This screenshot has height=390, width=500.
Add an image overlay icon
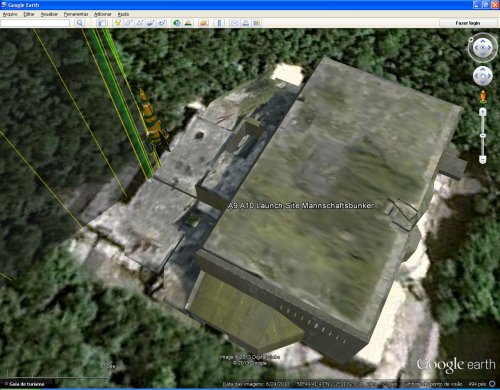[x=150, y=23]
